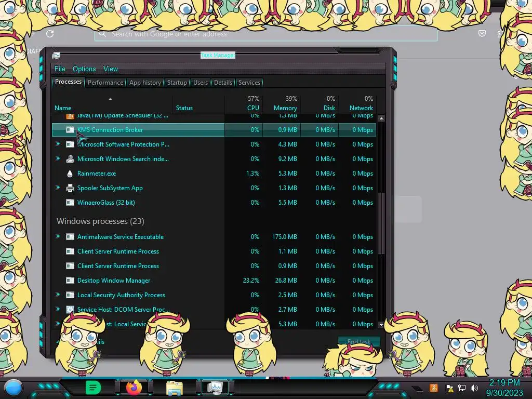This screenshot has height=399, width=532.
Task: Click the 1.3% CPU value for Rainmeter
Action: pos(253,174)
